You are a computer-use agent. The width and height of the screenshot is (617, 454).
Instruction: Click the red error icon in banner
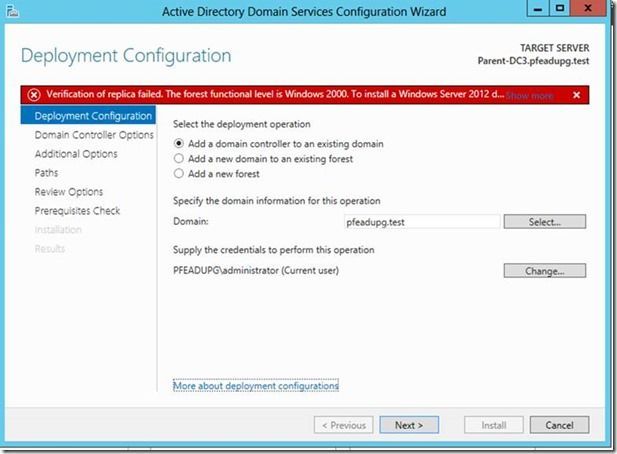(34, 95)
